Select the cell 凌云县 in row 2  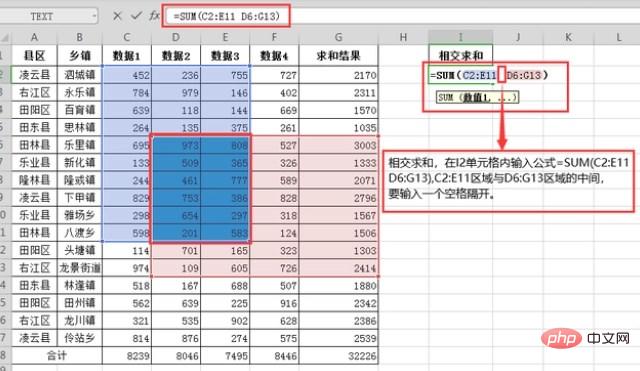tap(34, 75)
